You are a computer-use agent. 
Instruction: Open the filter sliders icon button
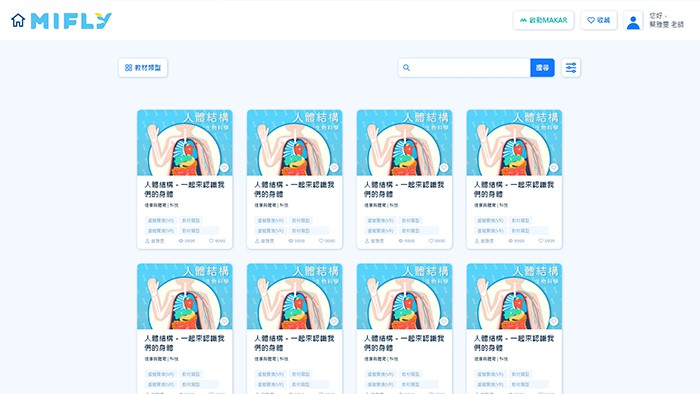pos(571,68)
